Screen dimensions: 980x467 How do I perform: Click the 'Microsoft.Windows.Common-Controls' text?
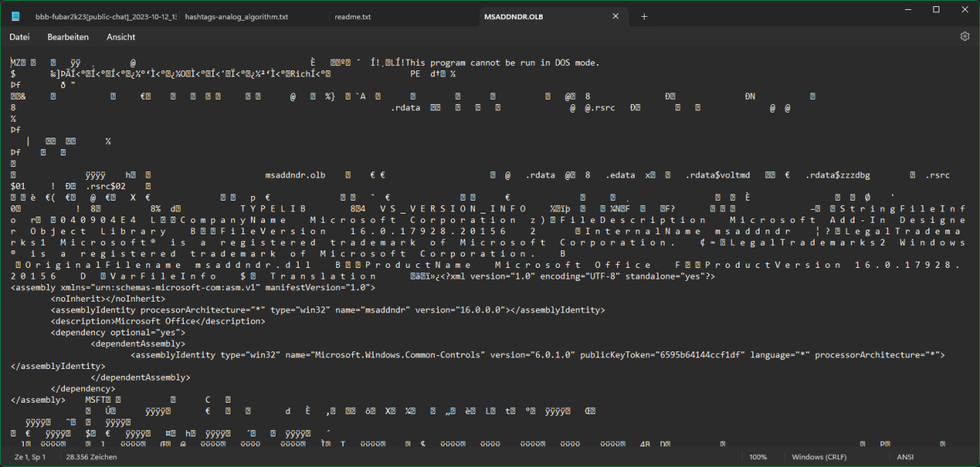(x=396, y=355)
